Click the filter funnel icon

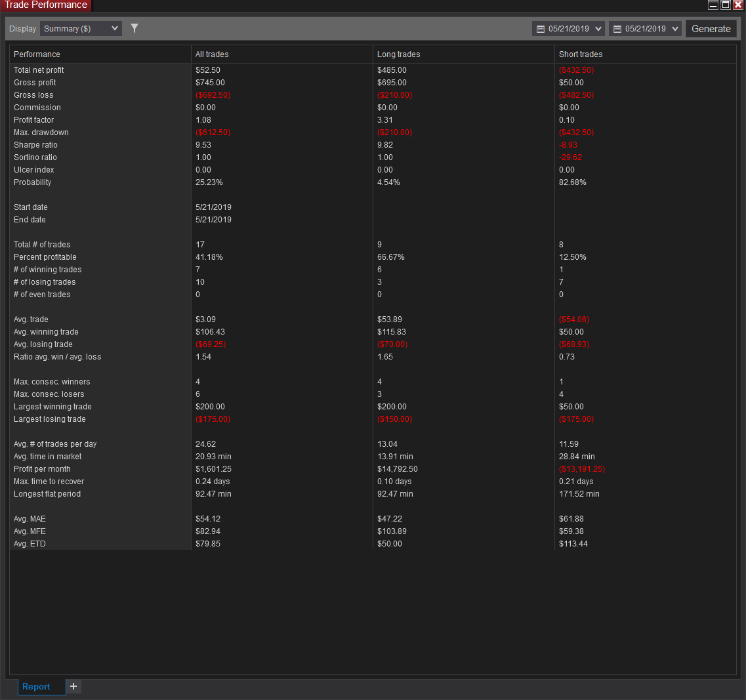click(135, 29)
